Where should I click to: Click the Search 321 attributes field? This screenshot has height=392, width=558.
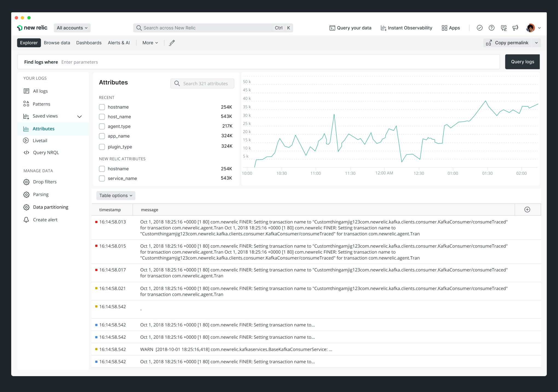pos(202,83)
